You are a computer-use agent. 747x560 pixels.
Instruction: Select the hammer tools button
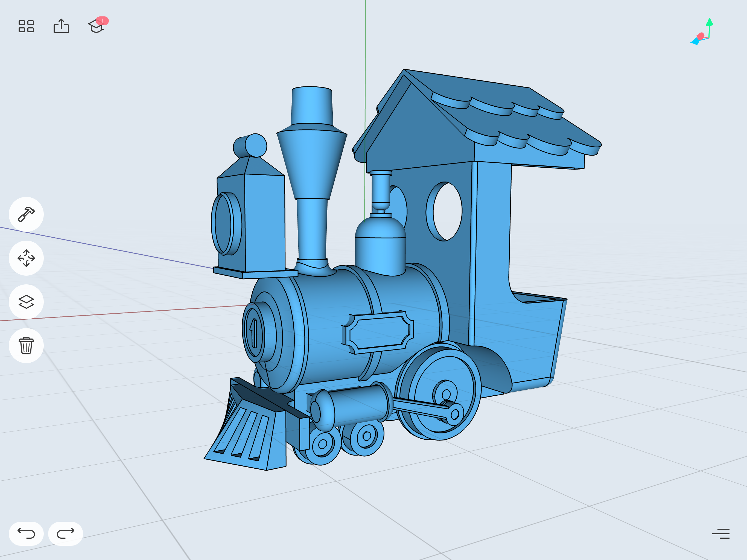(26, 214)
